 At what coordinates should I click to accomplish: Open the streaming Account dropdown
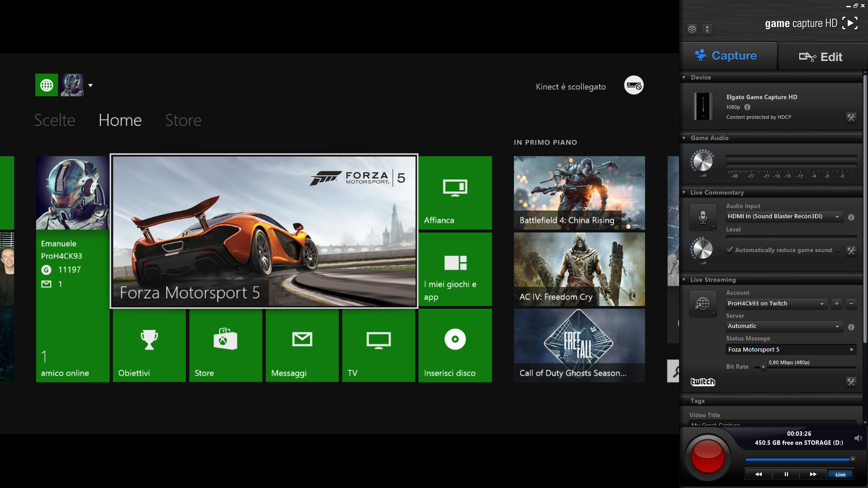777,304
